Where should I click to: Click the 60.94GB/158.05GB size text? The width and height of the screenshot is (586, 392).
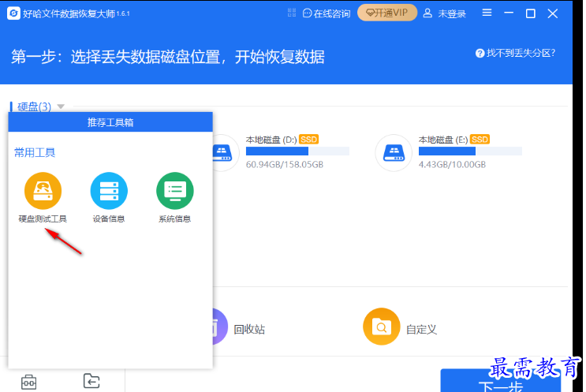[285, 164]
